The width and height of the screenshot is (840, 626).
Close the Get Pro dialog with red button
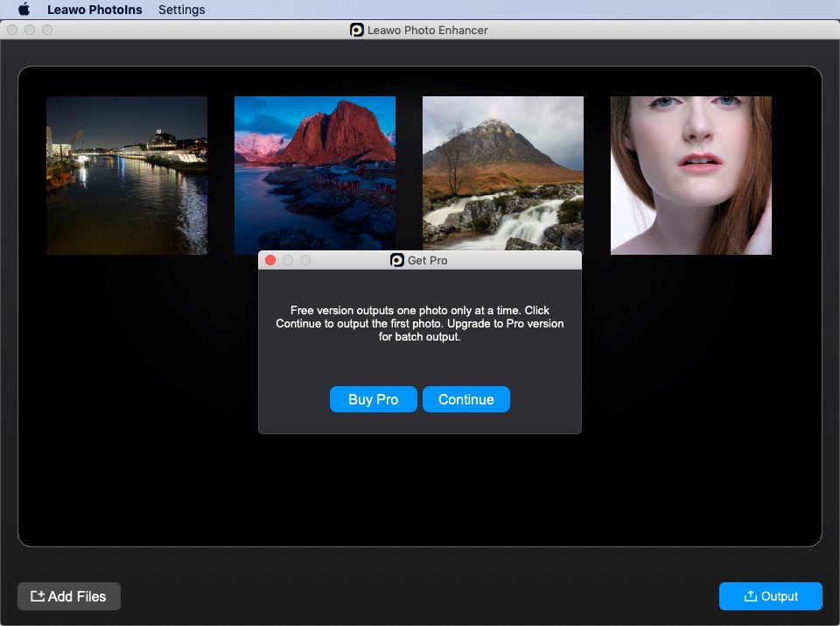tap(270, 260)
